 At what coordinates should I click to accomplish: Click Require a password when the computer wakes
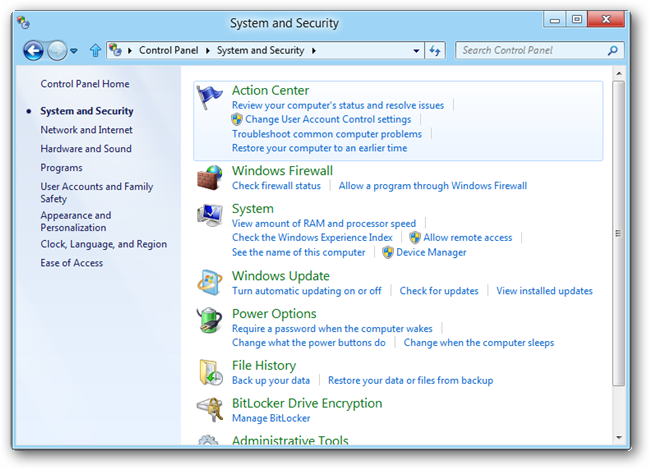tap(332, 328)
